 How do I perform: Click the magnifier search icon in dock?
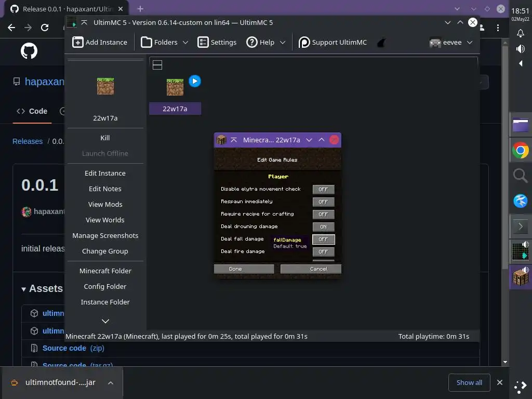point(521,176)
